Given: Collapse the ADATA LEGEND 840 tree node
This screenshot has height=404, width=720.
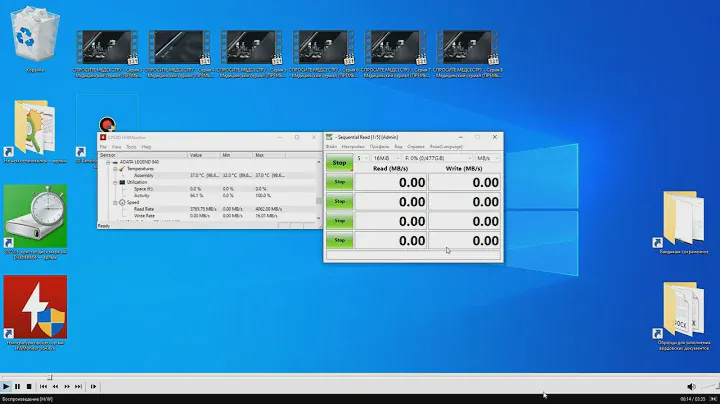Looking at the screenshot, I should [110, 163].
